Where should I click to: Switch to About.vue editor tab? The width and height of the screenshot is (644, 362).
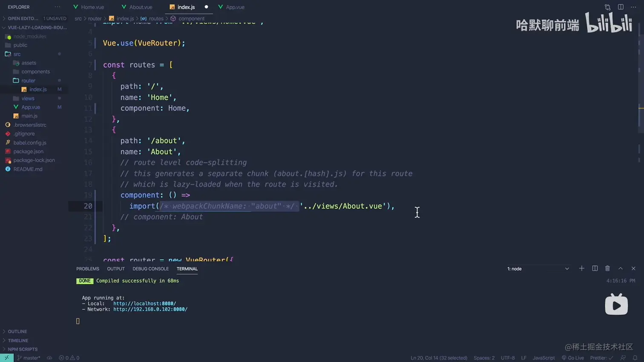pos(137,7)
